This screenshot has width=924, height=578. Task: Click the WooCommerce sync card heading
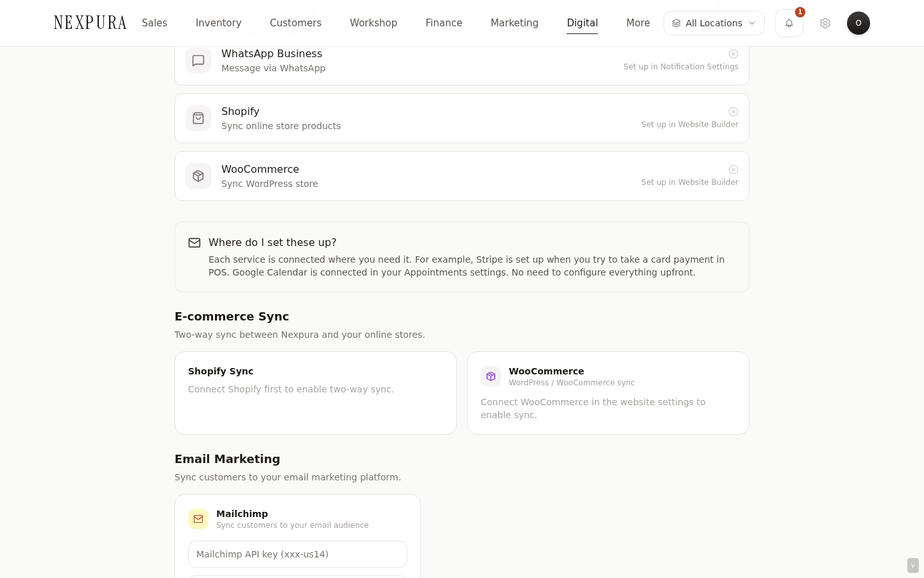(547, 371)
